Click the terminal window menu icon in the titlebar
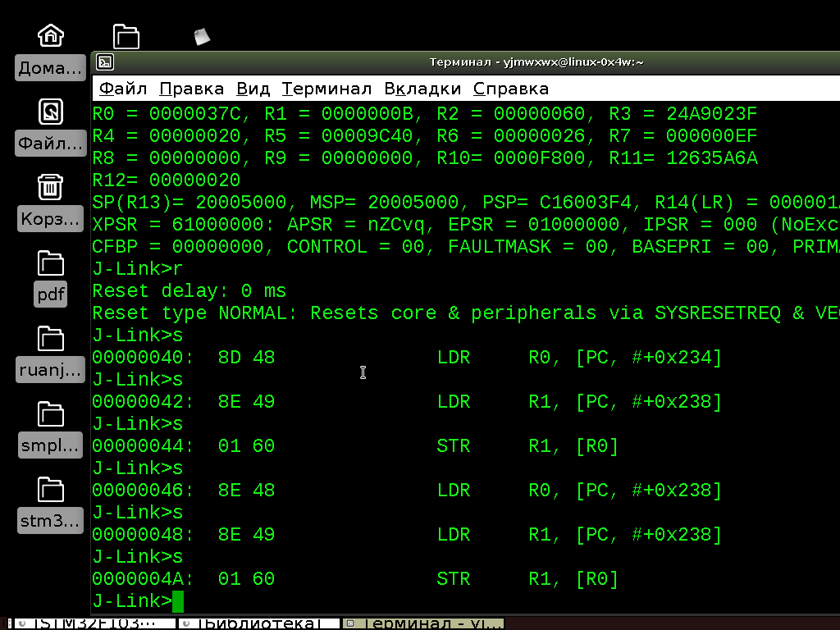 coord(105,62)
